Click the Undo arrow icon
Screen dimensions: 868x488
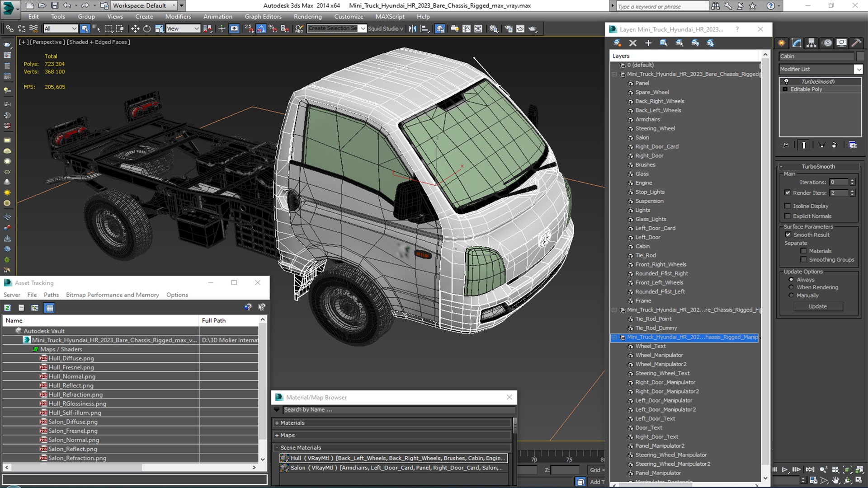(x=67, y=5)
